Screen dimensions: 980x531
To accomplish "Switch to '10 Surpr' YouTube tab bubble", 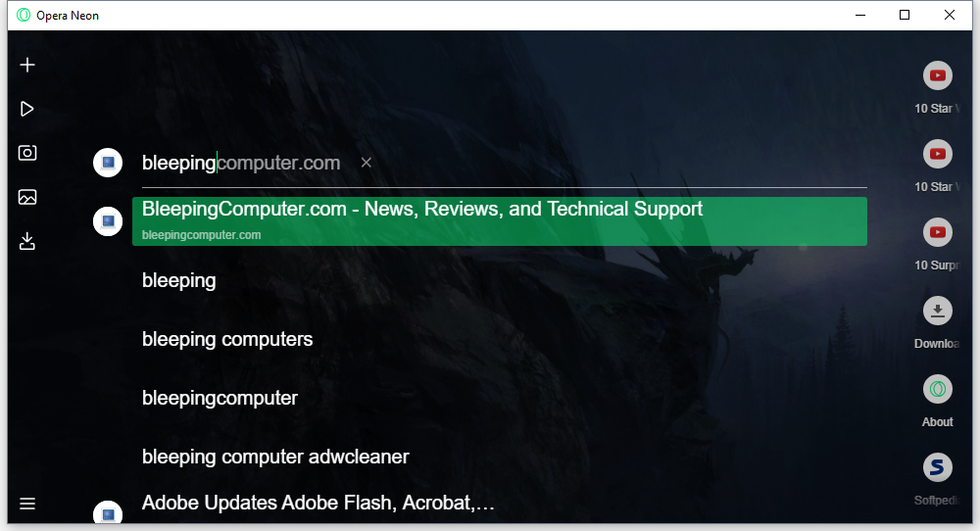I will coord(938,232).
